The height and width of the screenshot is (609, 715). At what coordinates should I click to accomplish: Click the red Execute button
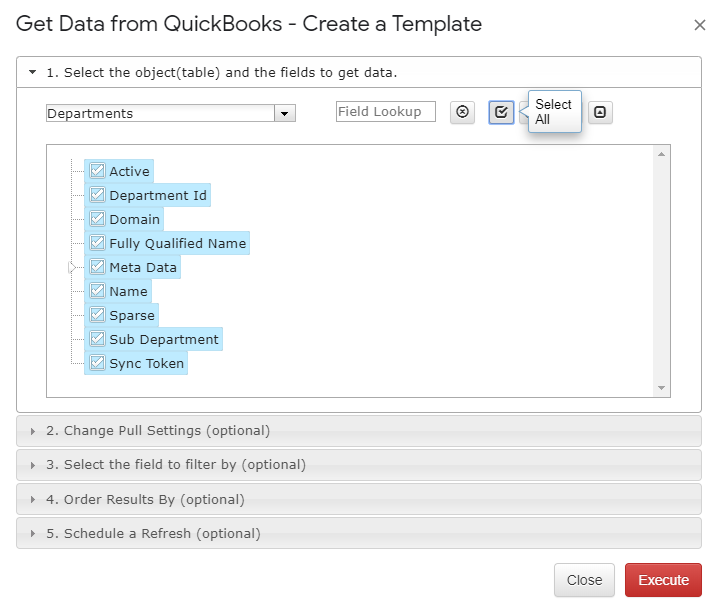tap(663, 580)
